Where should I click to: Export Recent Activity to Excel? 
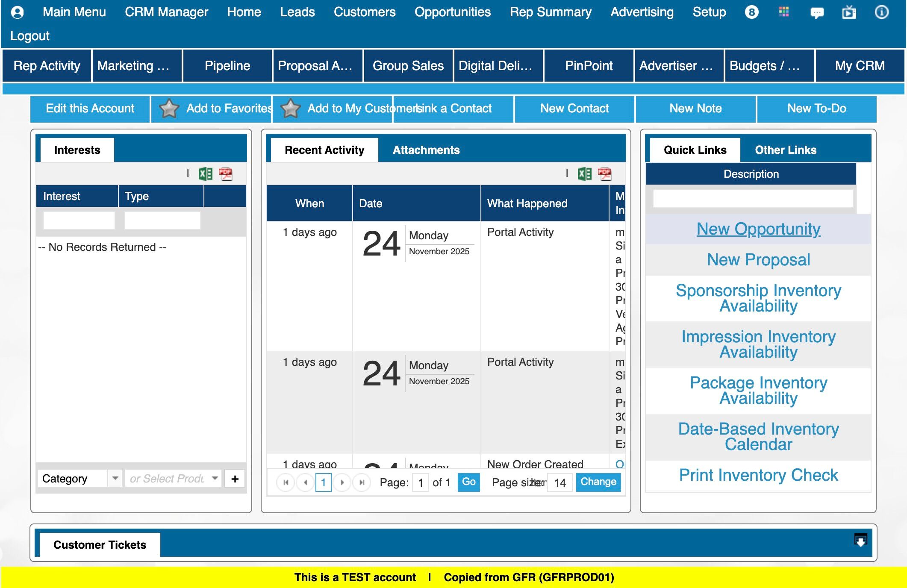click(x=584, y=174)
